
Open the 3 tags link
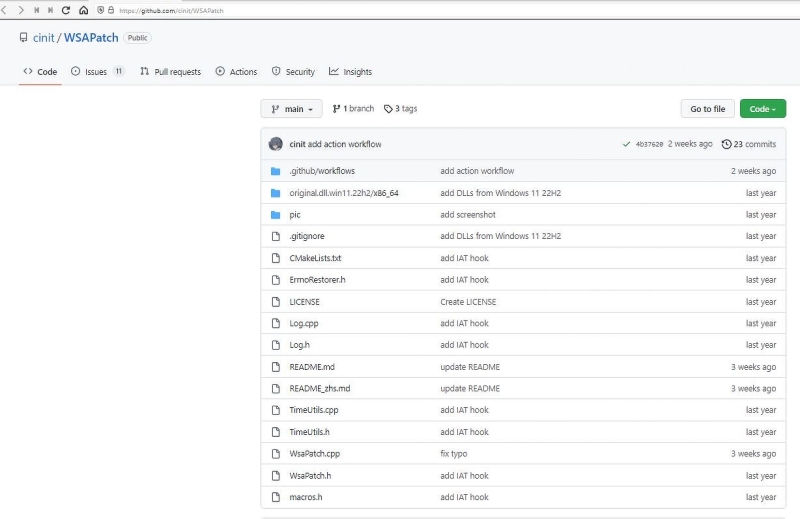tap(400, 109)
